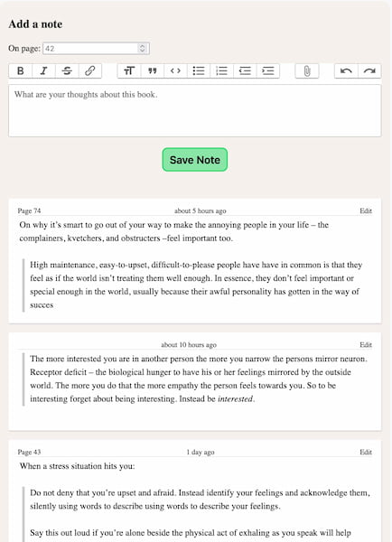Apply heading text size formatting
The width and height of the screenshot is (392, 542).
[x=129, y=70]
